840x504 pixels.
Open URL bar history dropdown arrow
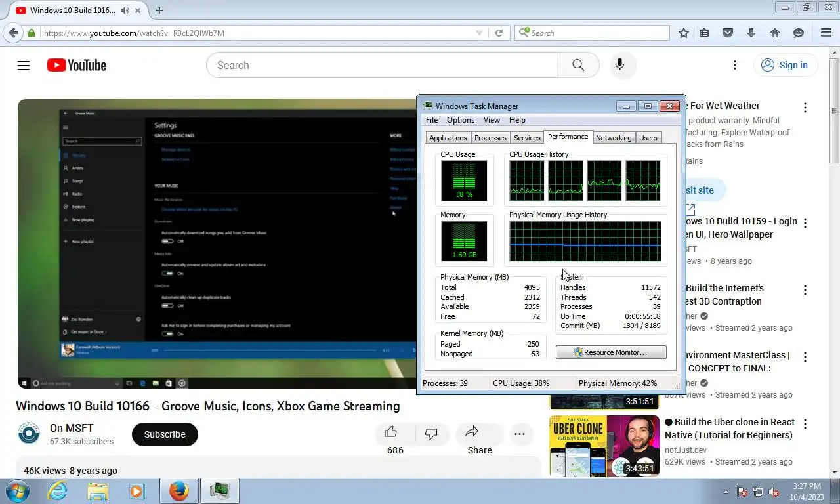[479, 33]
